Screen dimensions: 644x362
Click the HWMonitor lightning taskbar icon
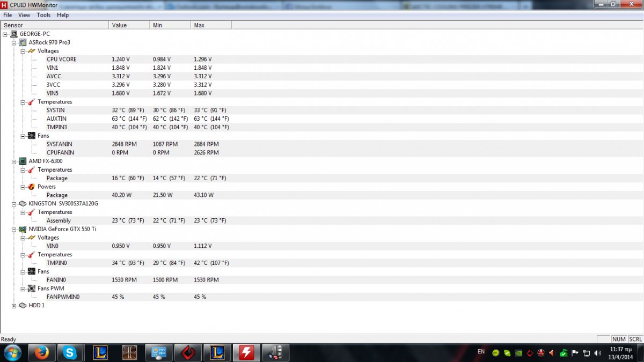click(x=246, y=352)
